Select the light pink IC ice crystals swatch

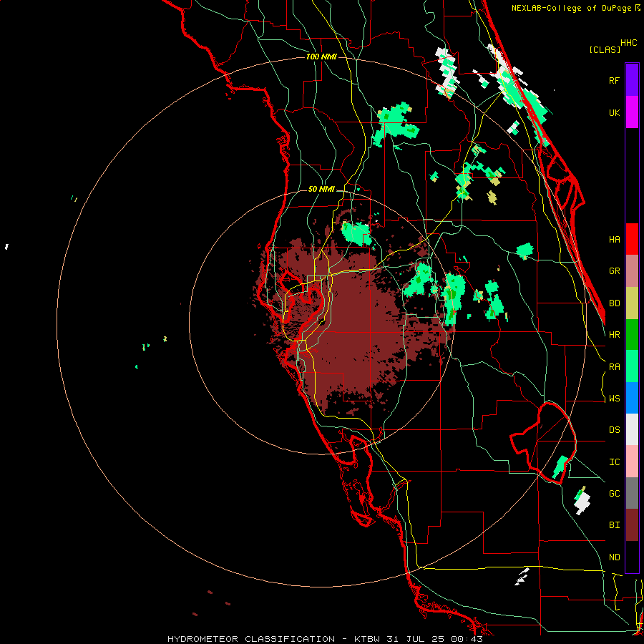(632, 462)
